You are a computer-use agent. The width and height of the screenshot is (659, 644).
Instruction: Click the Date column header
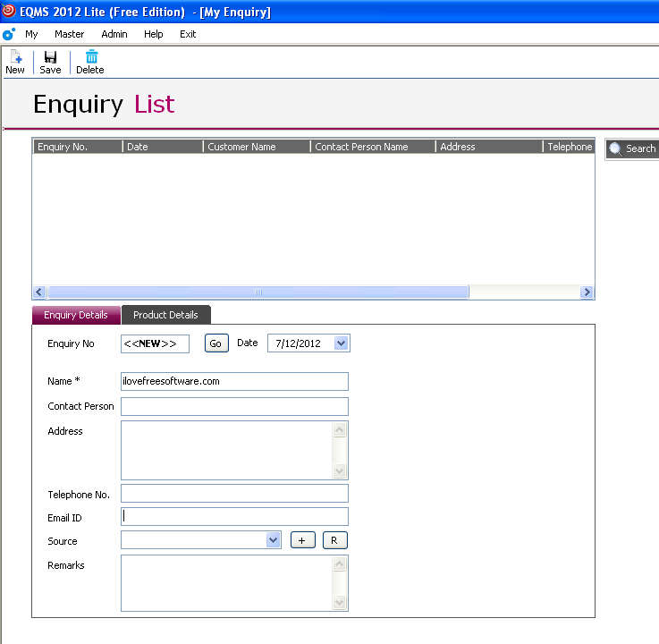163,147
